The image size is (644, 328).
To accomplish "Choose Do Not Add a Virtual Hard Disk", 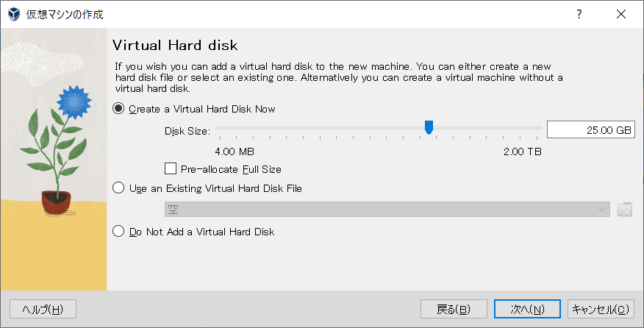I will [119, 232].
